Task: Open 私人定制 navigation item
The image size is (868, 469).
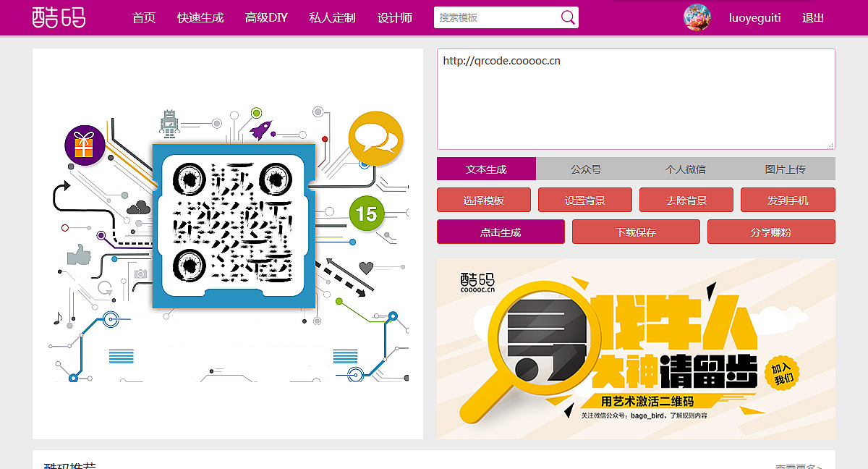Action: [x=332, y=17]
